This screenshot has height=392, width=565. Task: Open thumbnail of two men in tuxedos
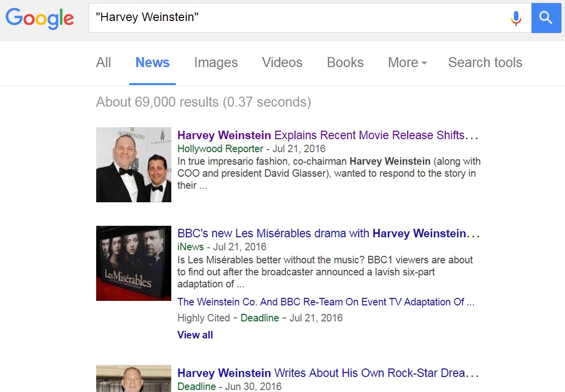(134, 165)
